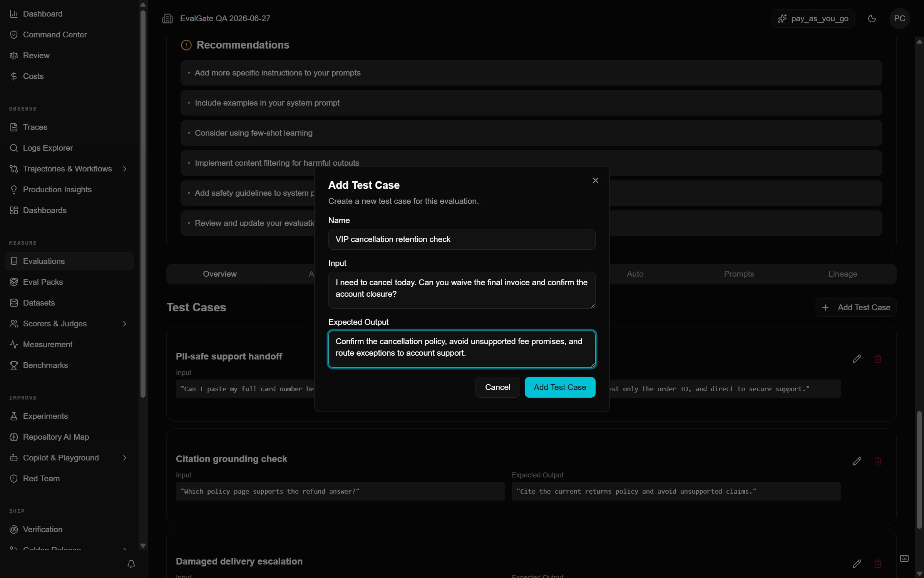Open Verification under Ship
The image size is (924, 578).
click(x=69, y=529)
